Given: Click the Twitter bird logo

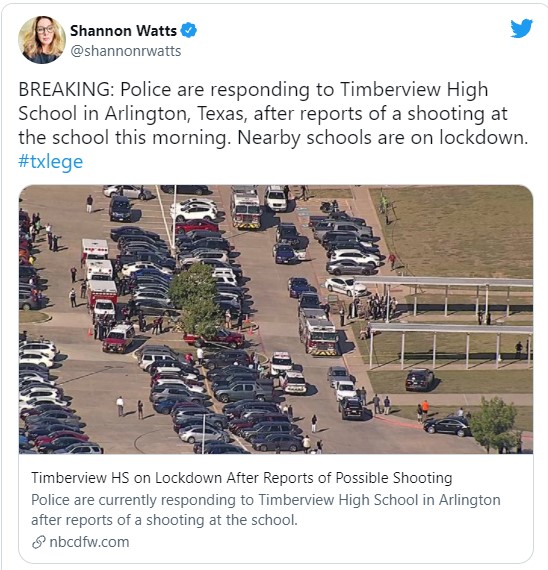Looking at the screenshot, I should 521,28.
